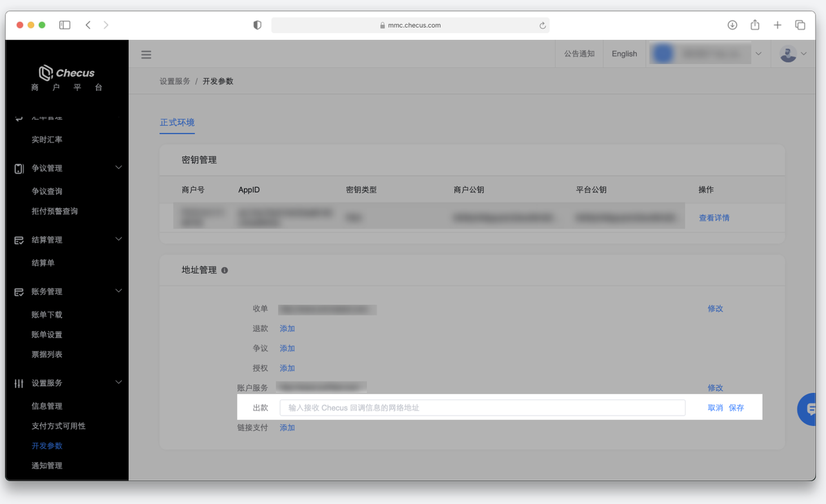Viewport: 826px width, 504px height.
Task: Collapse the 争议管理 sidebar section
Action: tap(118, 168)
